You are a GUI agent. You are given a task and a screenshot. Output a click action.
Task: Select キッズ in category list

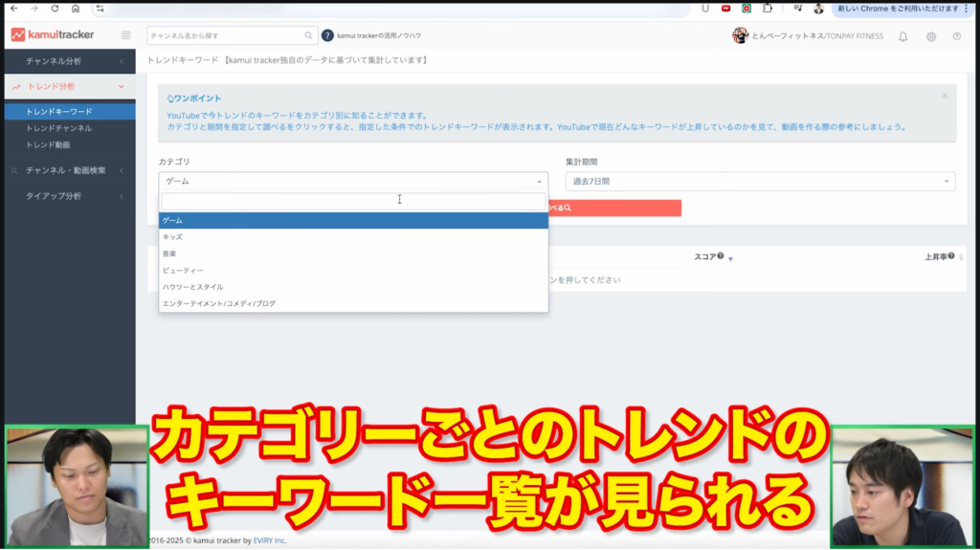tap(353, 237)
